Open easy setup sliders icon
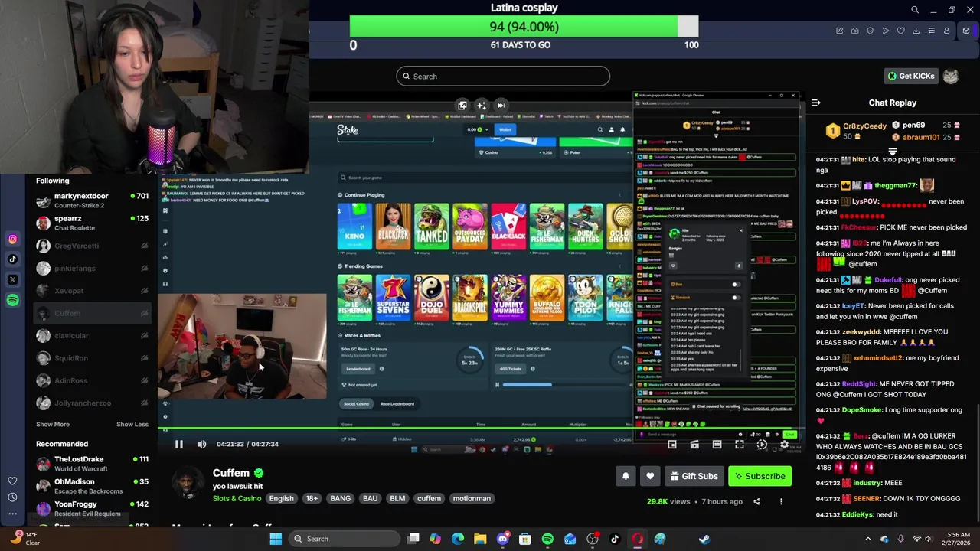The width and height of the screenshot is (980, 551). tap(931, 31)
